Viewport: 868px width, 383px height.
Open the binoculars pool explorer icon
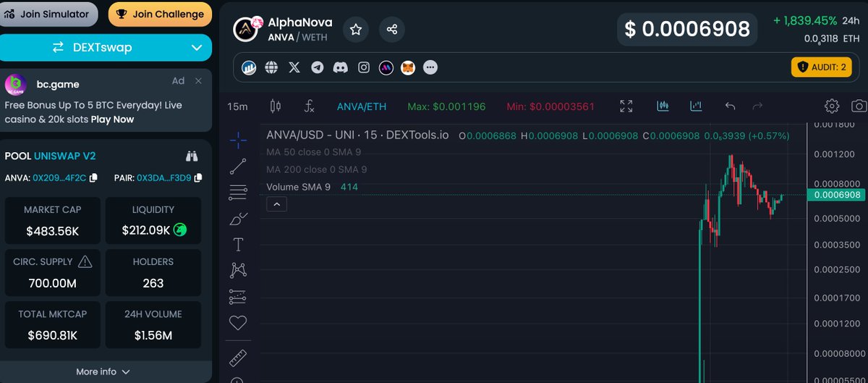point(192,156)
